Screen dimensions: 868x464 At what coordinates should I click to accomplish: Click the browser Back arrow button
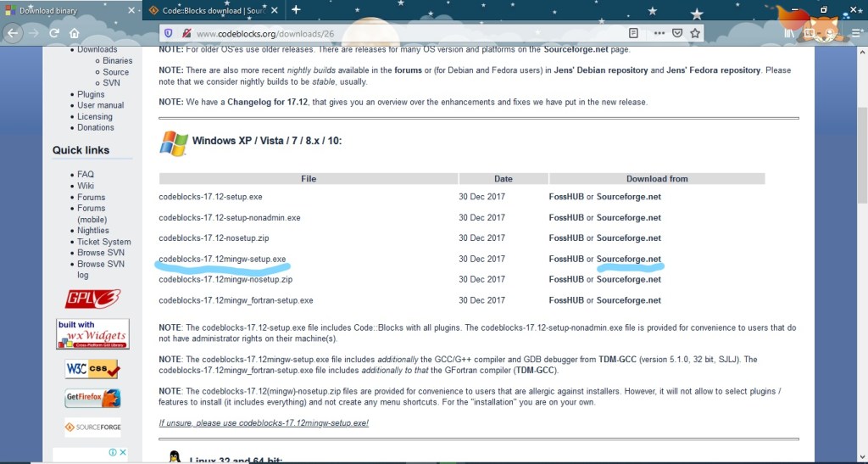coord(13,33)
